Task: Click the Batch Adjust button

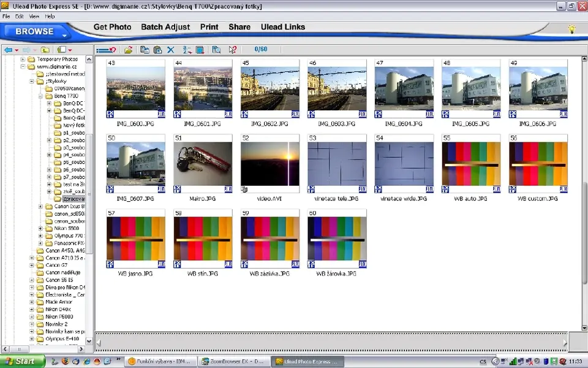Action: 165,27
